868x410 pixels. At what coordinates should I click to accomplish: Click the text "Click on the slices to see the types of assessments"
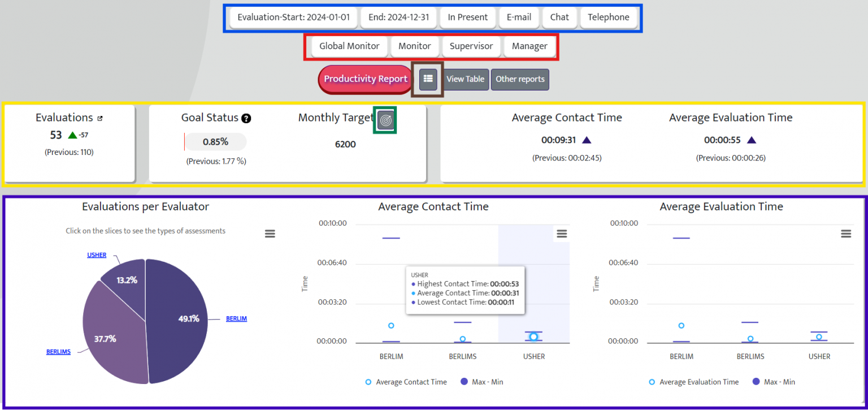[x=145, y=231]
